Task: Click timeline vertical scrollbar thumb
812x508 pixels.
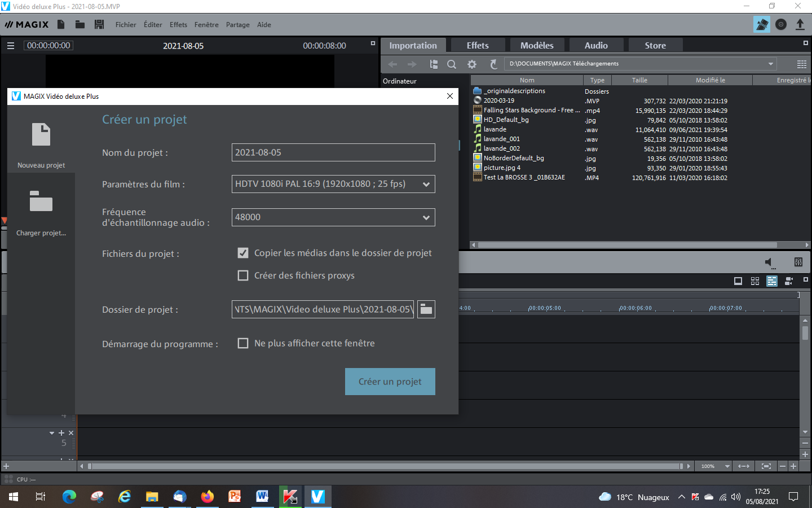Action: pos(805,332)
